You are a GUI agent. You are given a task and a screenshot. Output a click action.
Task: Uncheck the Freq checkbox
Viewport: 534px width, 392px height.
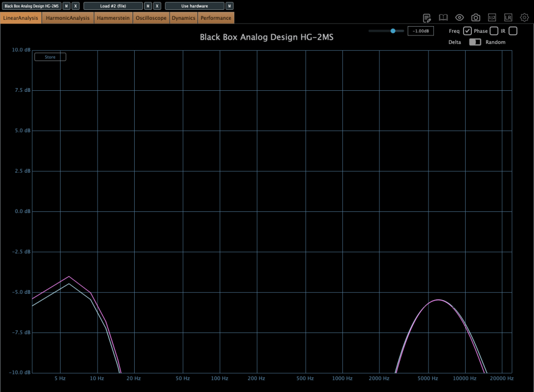point(468,31)
